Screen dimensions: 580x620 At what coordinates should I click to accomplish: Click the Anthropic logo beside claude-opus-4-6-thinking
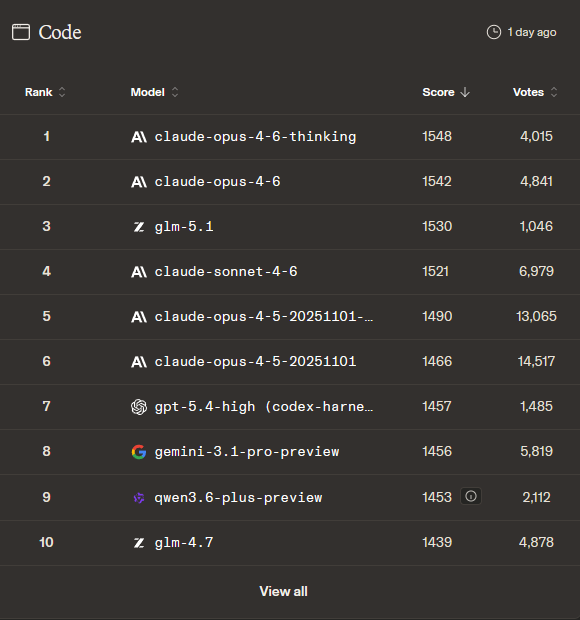[139, 137]
